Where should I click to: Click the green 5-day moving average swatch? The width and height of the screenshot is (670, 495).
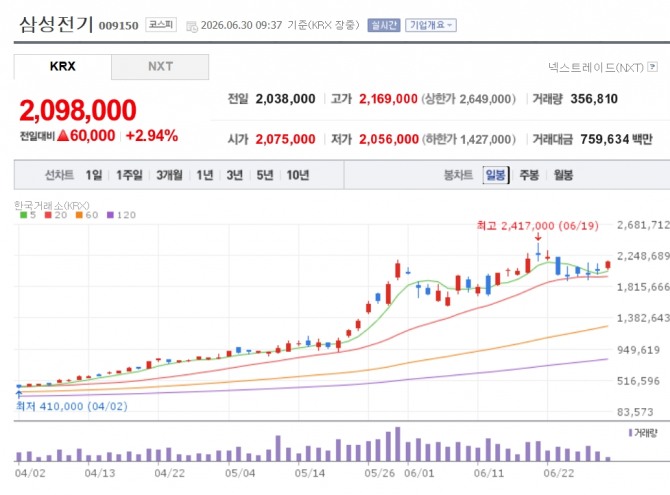[x=24, y=215]
